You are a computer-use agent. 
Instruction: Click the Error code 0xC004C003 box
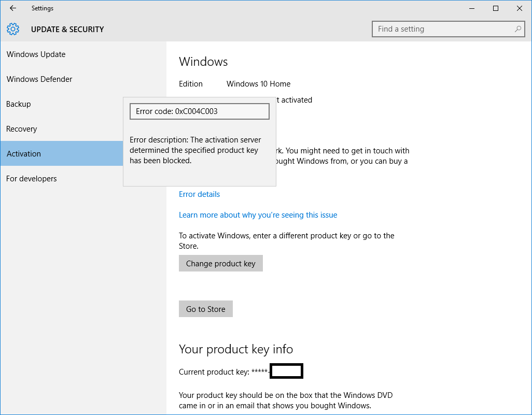click(x=200, y=111)
